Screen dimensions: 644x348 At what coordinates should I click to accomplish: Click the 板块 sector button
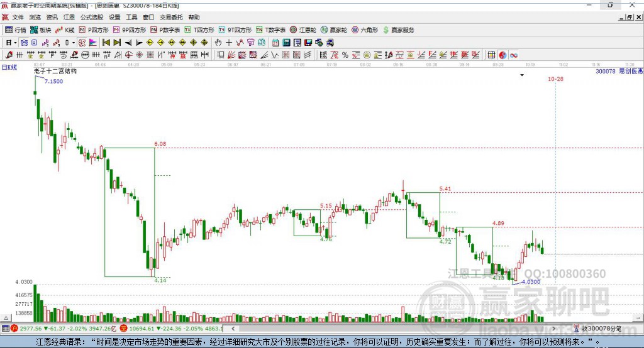[x=41, y=30]
